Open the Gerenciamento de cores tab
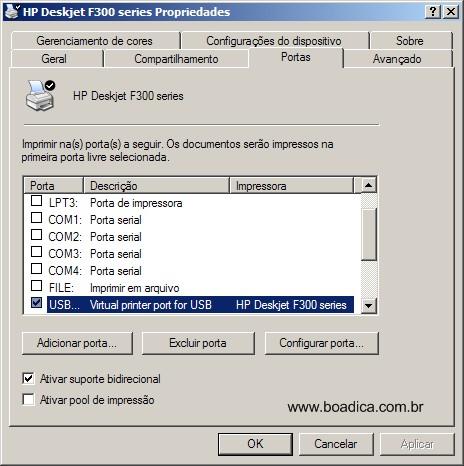This screenshot has height=466, width=464. [94, 41]
